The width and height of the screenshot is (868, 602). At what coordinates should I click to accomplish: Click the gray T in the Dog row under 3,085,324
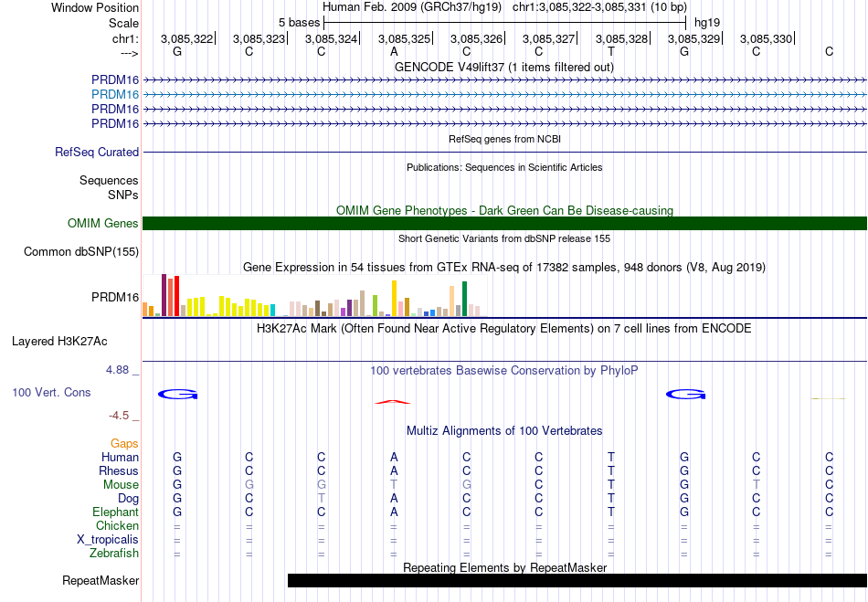pos(321,499)
